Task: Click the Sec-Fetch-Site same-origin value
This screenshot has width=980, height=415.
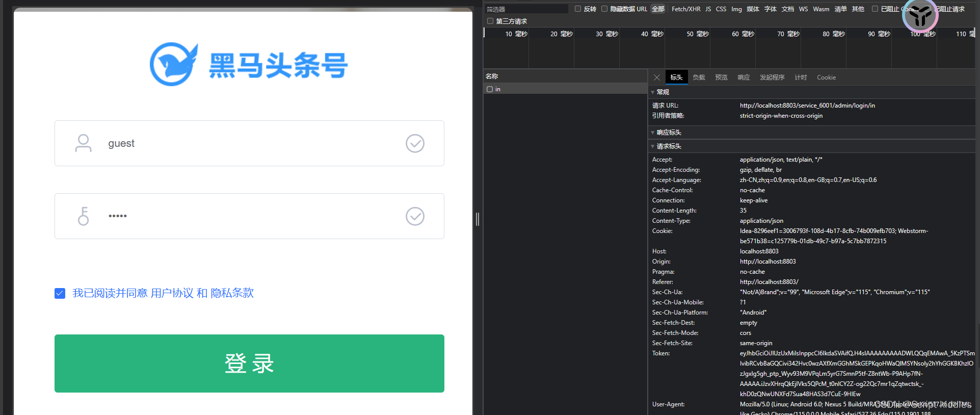Action: point(756,343)
